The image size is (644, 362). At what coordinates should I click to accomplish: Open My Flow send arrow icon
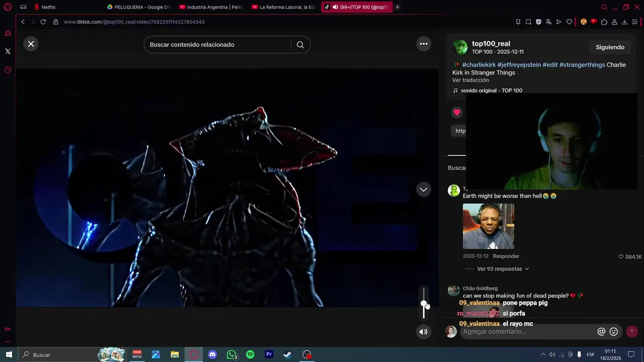point(558,22)
